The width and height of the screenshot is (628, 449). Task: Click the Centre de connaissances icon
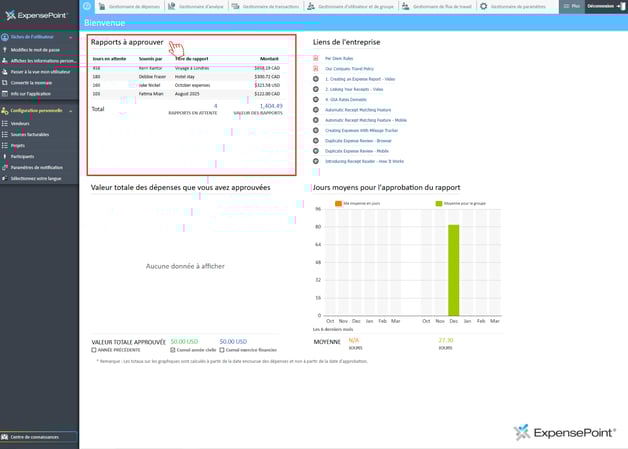pyautogui.click(x=5, y=437)
